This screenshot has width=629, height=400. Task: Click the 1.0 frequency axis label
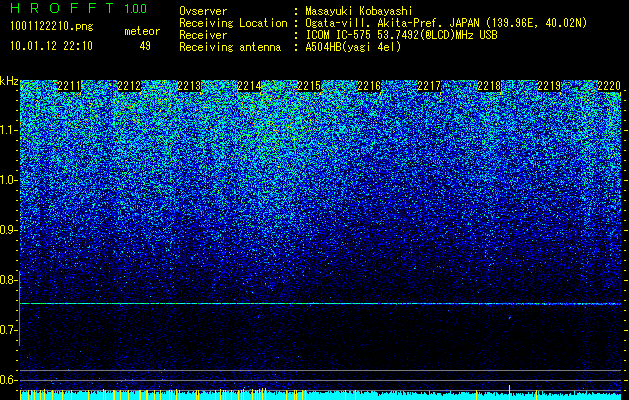[x=8, y=180]
